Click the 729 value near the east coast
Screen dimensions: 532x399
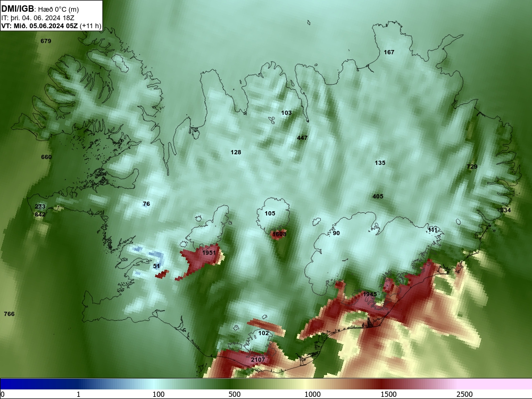pos(472,167)
